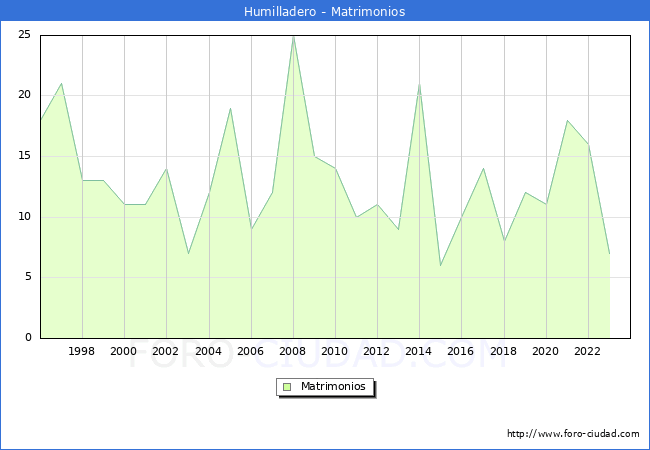Click the 2018 x-axis label
Image resolution: width=650 pixels, height=450 pixels.
(x=503, y=351)
